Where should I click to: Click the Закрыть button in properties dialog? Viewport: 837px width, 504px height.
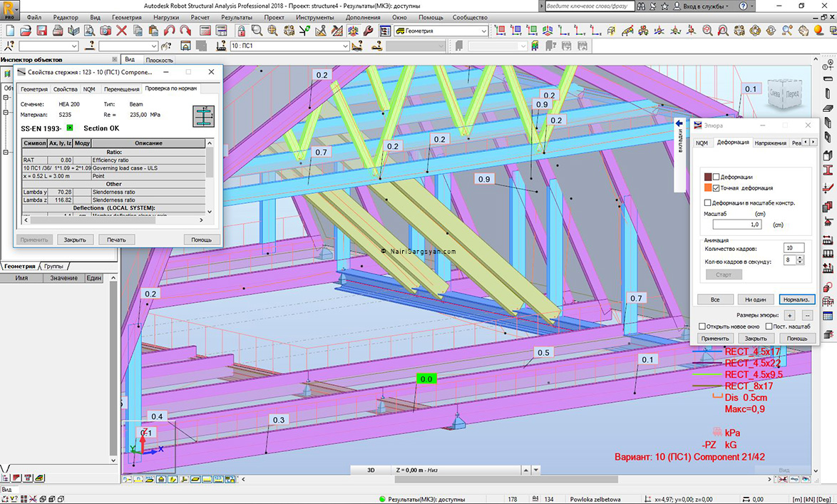[75, 240]
